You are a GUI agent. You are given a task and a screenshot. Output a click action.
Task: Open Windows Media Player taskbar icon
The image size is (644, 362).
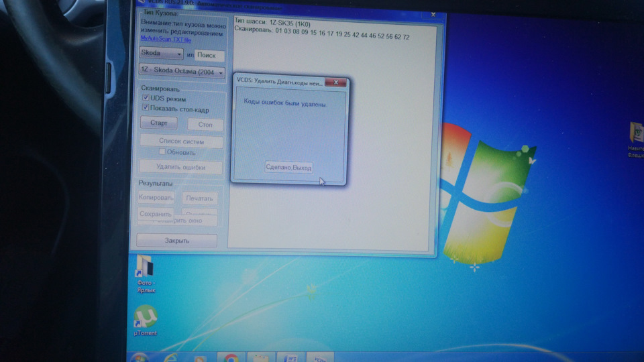[x=200, y=359]
